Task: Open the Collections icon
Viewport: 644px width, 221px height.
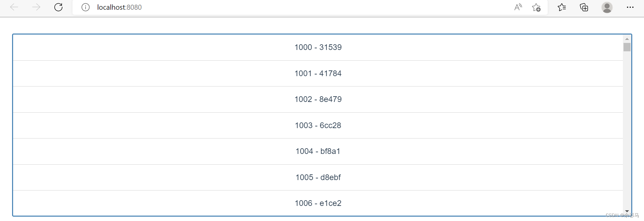Action: point(584,7)
